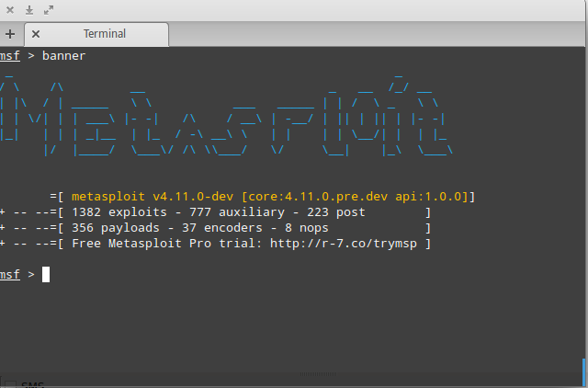588x388 pixels.
Task: Select the Terminal tab
Action: click(x=96, y=34)
